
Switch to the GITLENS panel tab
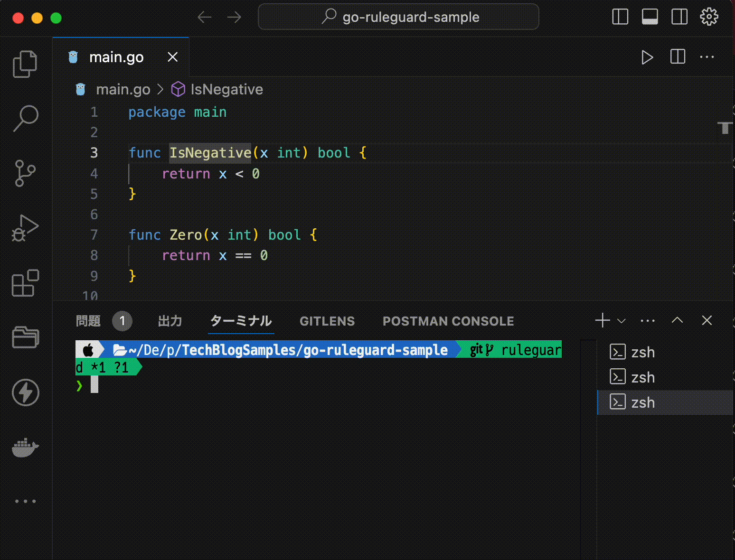point(327,321)
